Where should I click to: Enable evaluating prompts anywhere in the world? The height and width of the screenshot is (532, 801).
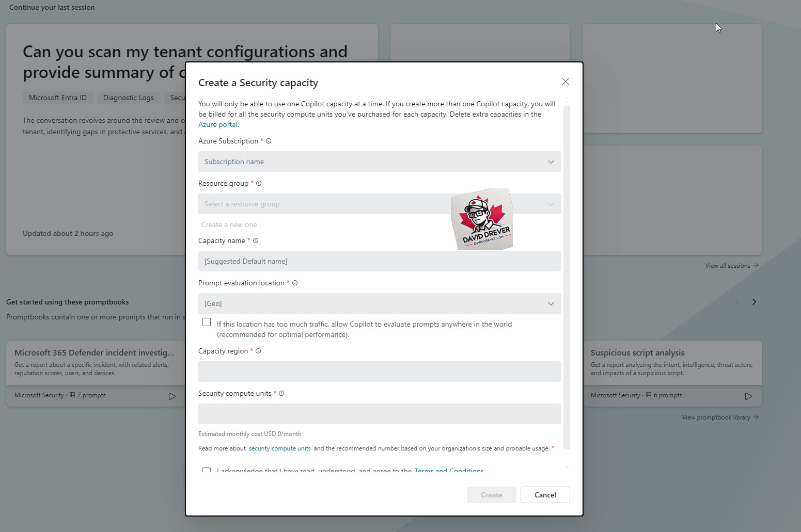207,322
